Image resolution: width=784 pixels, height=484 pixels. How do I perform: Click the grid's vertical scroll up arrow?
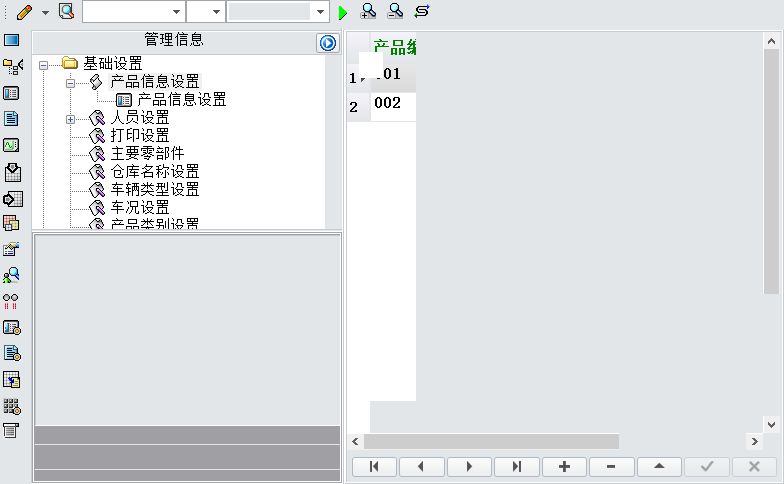point(772,42)
